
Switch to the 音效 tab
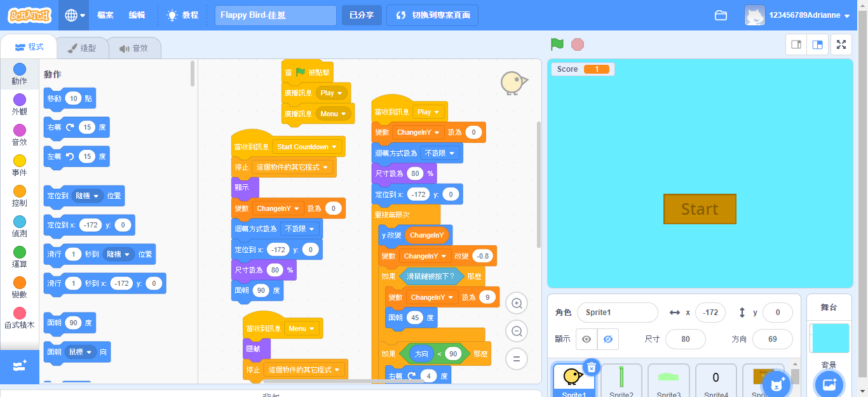[133, 48]
